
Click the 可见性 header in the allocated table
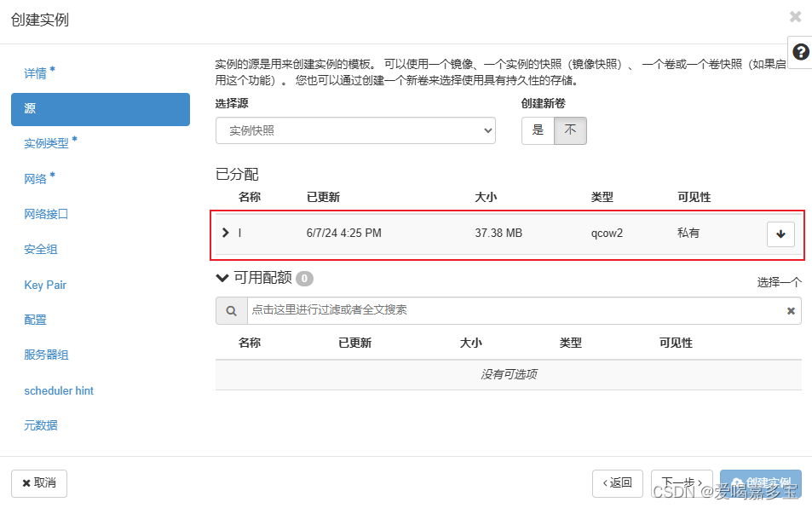(x=694, y=197)
